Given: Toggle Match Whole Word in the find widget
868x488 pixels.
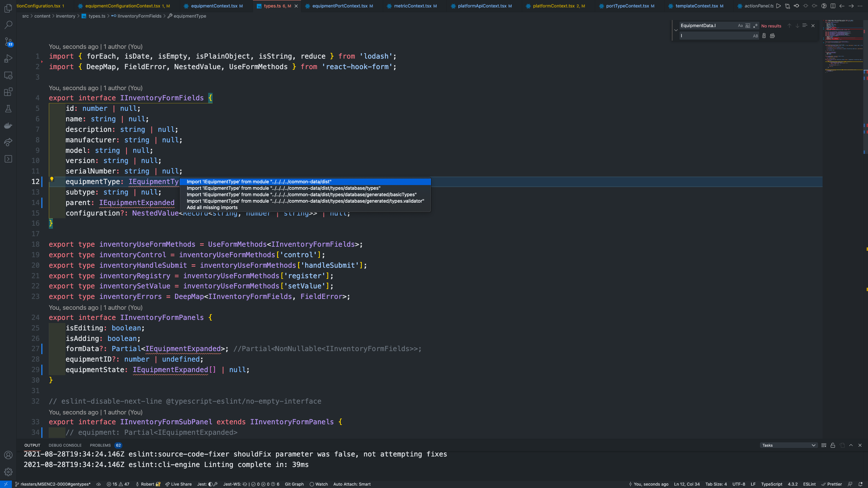Looking at the screenshot, I should click(x=748, y=25).
